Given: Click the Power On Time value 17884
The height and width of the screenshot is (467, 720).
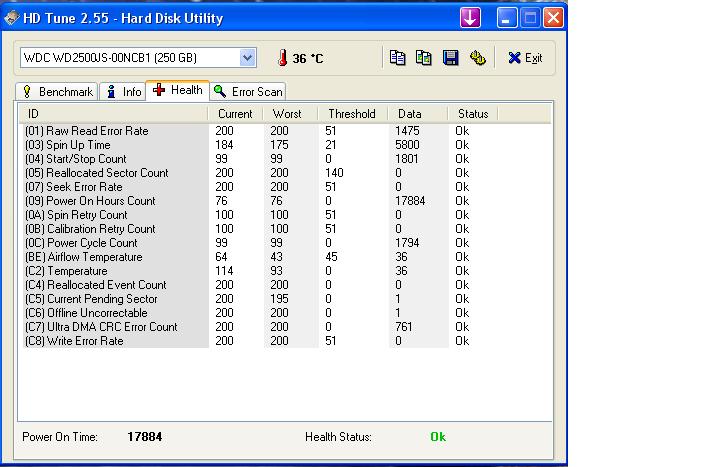Looking at the screenshot, I should (x=145, y=437).
